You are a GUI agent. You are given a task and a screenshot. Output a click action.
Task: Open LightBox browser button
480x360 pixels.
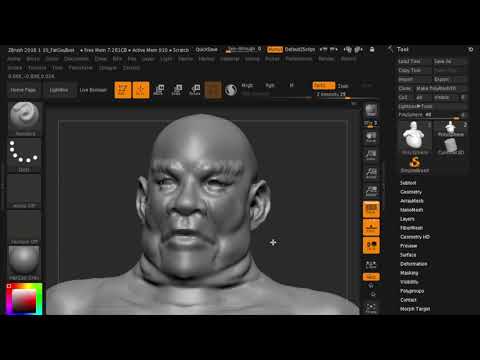point(59,90)
